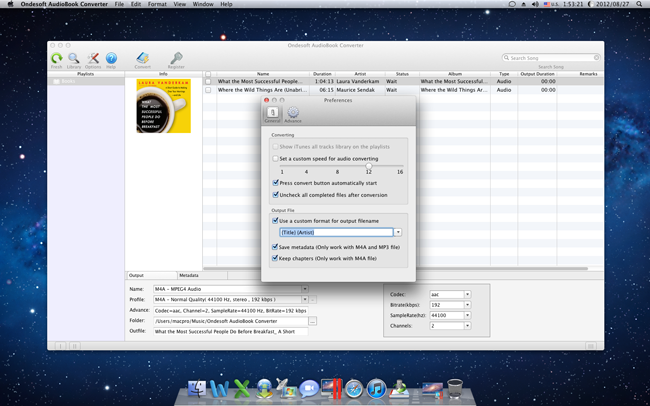Click the Options toolbar icon
The height and width of the screenshot is (406, 650).
tap(93, 59)
